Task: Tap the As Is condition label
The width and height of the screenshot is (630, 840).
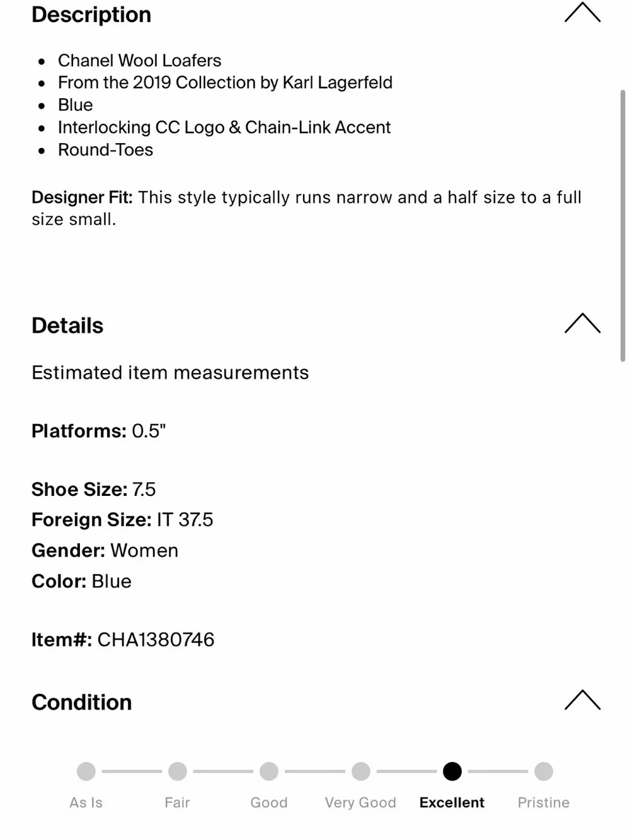Action: (86, 802)
